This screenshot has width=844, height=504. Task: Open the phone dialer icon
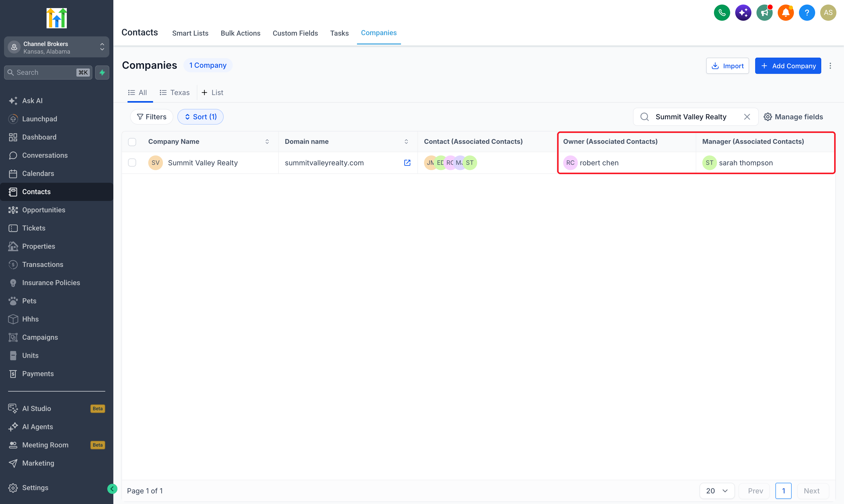[x=722, y=13]
